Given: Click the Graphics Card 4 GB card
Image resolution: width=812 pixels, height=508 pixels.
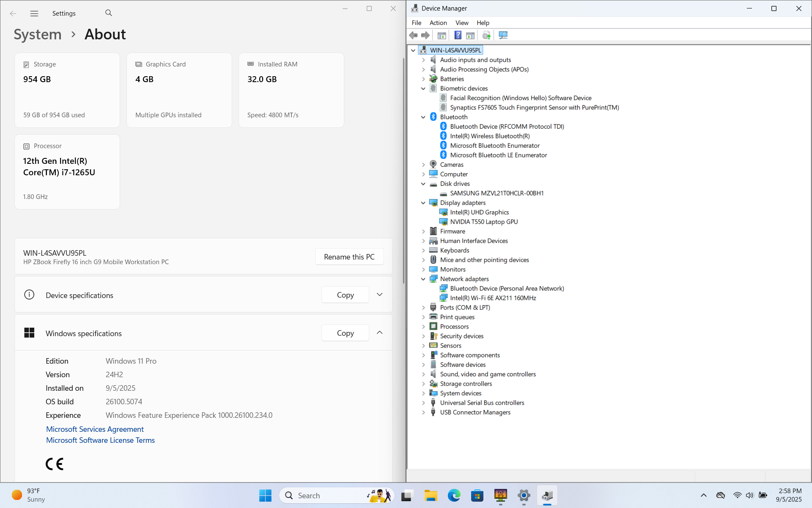Looking at the screenshot, I should (179, 90).
